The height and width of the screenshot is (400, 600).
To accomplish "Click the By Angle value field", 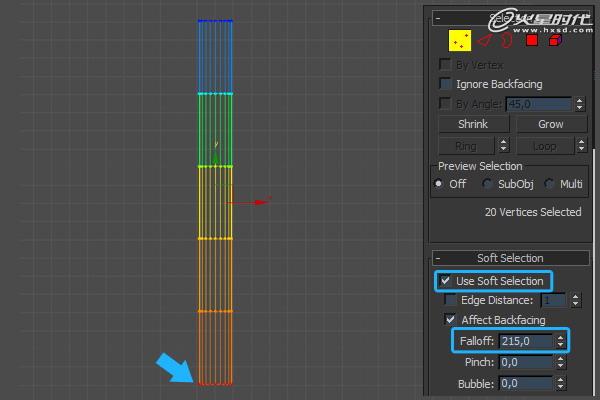I will [539, 104].
